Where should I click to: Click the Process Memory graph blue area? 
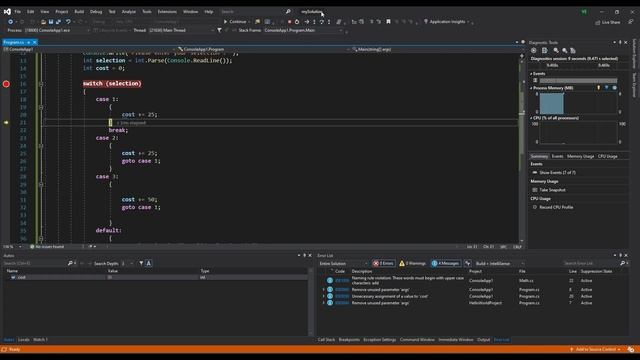[x=551, y=103]
